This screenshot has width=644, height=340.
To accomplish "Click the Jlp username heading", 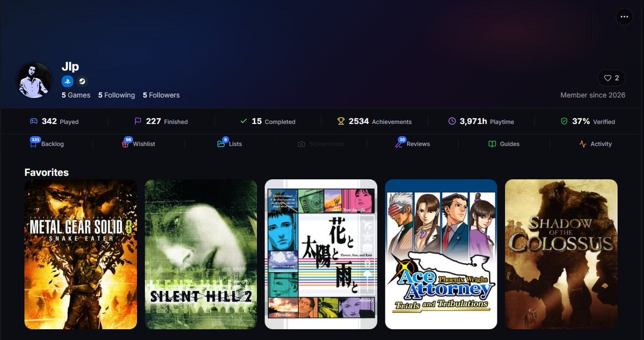I will [x=70, y=66].
